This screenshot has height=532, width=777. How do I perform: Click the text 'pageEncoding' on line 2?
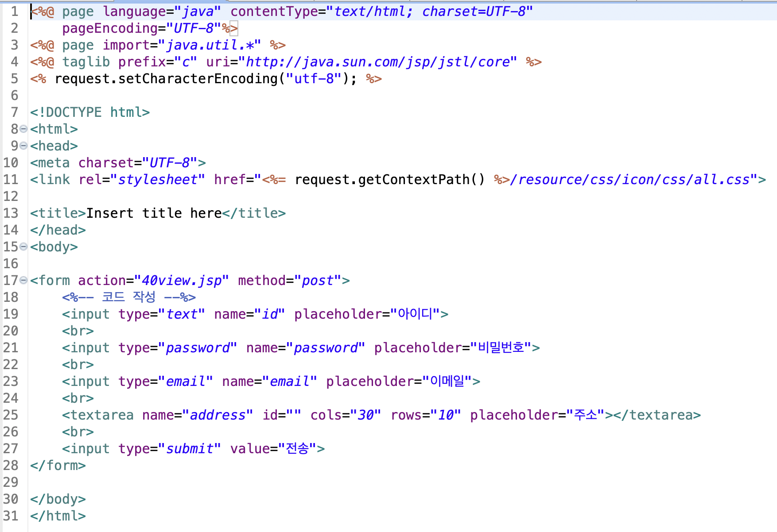tap(110, 28)
